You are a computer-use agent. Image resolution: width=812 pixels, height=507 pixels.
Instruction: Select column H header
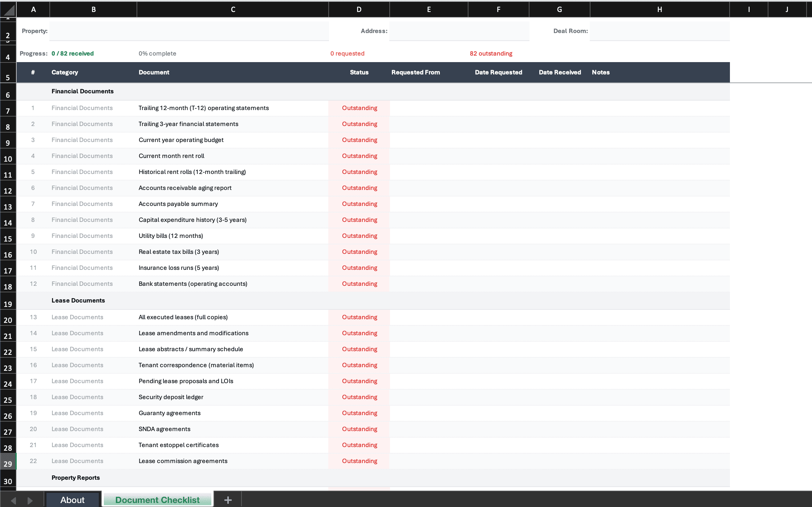tap(659, 9)
